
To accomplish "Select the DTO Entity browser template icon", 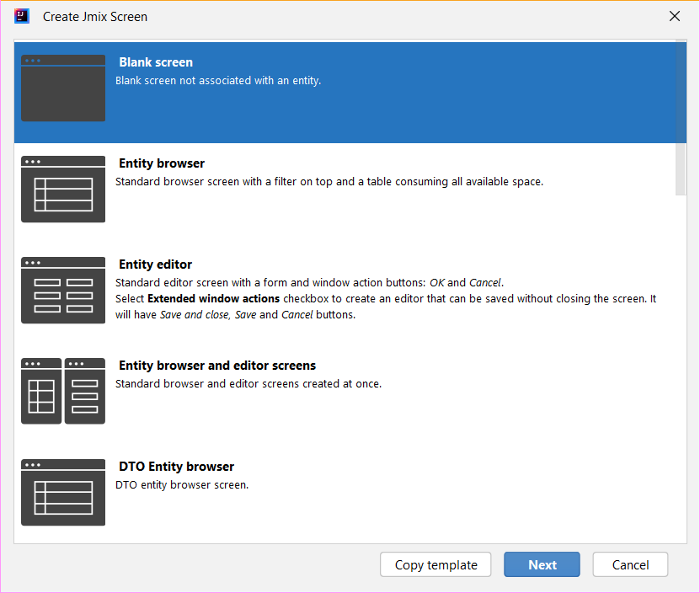I will click(x=63, y=492).
